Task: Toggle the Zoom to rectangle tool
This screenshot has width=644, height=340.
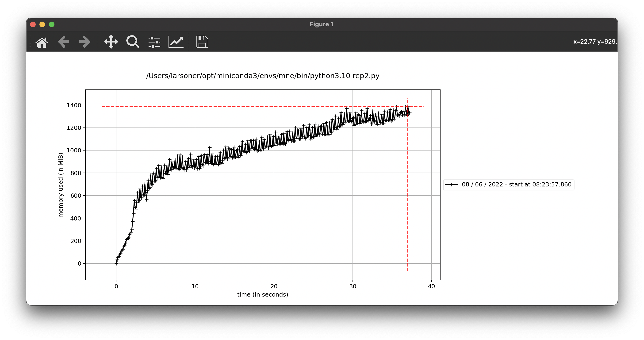Action: pos(133,42)
